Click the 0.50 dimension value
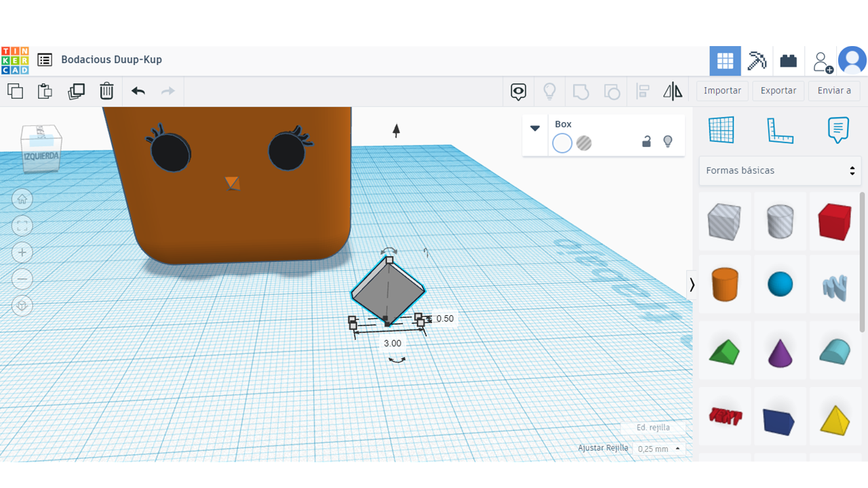Screen dimensions: 868x488 (x=445, y=319)
